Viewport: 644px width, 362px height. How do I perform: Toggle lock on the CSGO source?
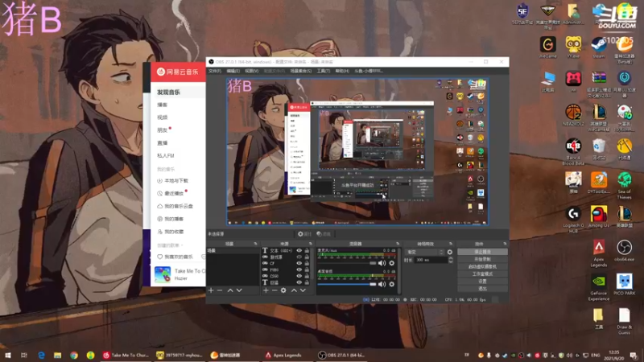pyautogui.click(x=307, y=276)
